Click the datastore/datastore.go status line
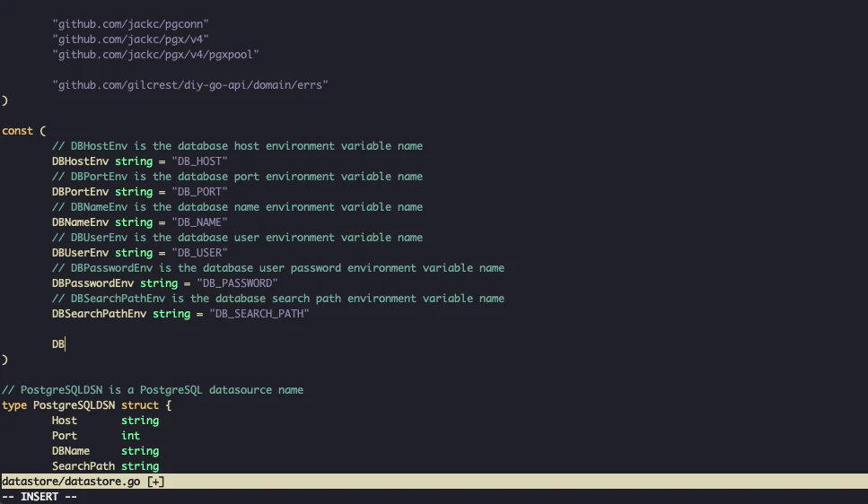868x504 pixels. [434, 482]
